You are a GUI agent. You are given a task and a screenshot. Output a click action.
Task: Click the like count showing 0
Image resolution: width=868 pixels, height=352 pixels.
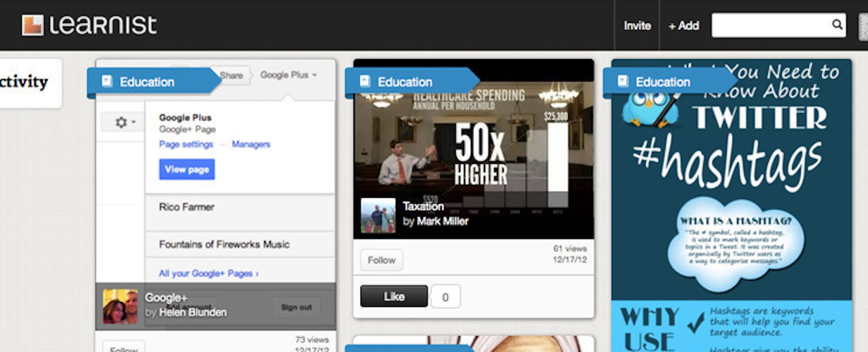point(445,297)
